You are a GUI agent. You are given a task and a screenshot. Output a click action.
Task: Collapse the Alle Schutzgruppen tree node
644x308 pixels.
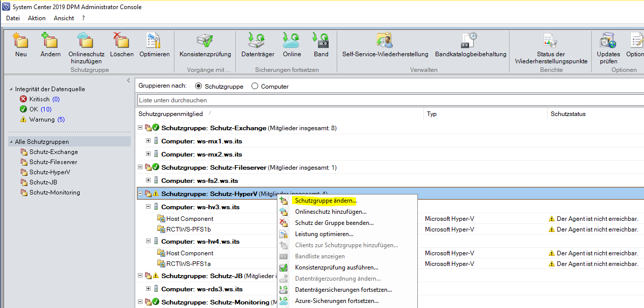(11, 142)
